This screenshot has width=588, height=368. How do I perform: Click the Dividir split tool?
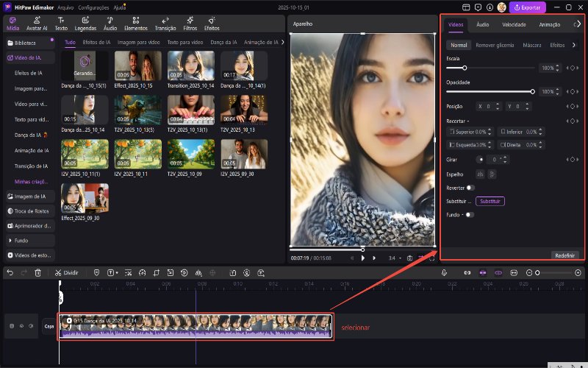pos(66,272)
